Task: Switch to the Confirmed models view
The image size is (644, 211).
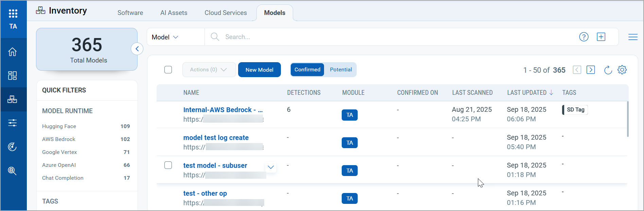Action: click(x=307, y=70)
